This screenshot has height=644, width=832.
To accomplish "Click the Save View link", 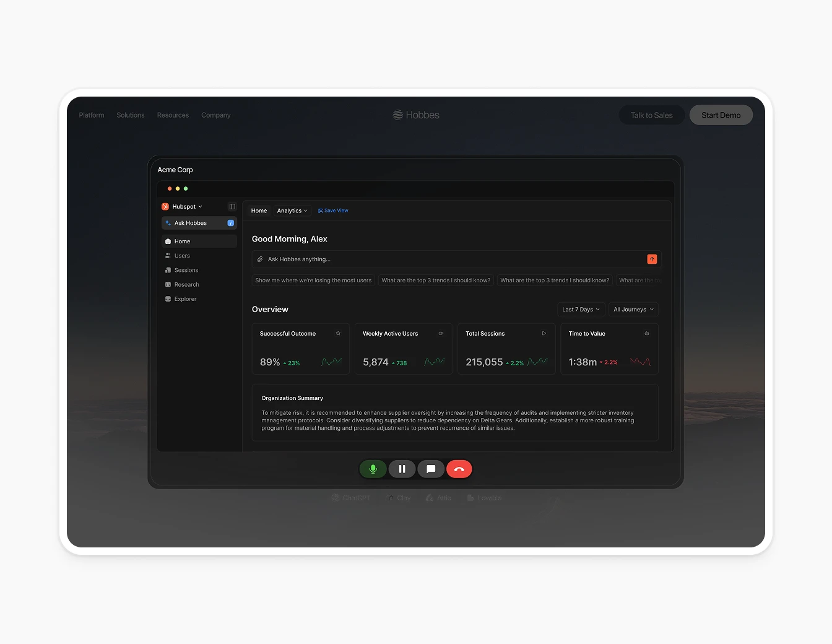I will [x=333, y=211].
